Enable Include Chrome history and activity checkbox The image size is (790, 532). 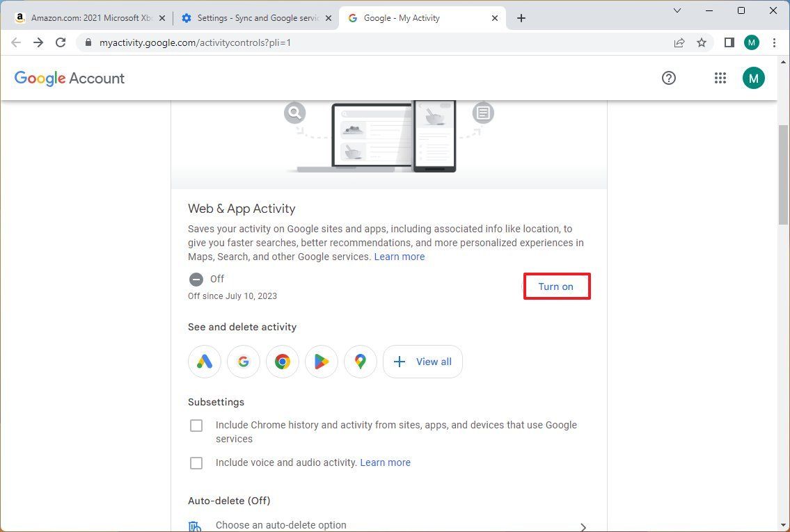[196, 426]
